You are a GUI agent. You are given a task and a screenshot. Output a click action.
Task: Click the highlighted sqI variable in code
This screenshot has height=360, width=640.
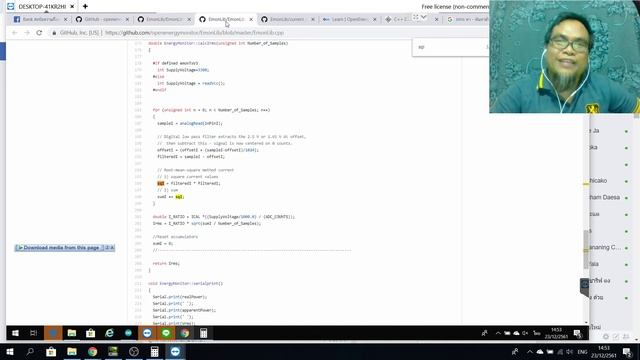(160, 183)
